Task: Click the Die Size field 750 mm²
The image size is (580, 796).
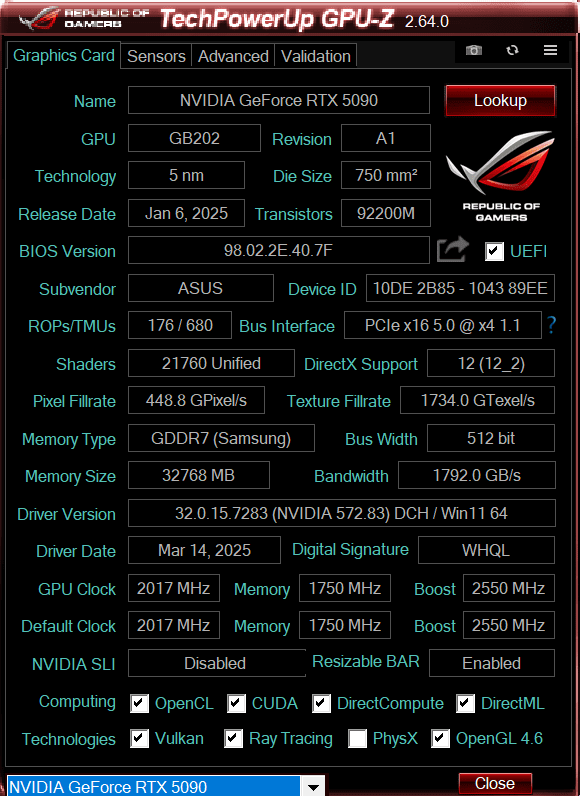Action: pos(386,175)
